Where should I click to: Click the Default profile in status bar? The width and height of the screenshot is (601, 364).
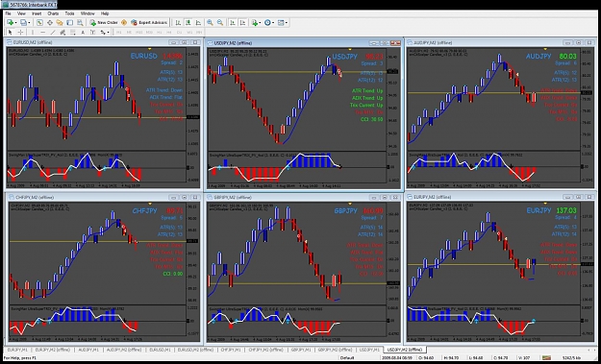click(347, 358)
